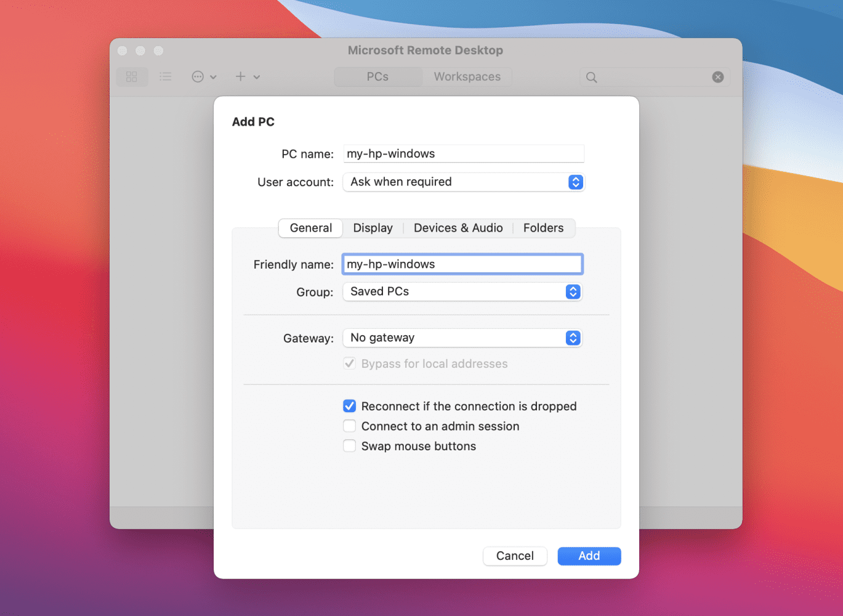
Task: Switch to grid view icon in toolbar
Action: (132, 77)
